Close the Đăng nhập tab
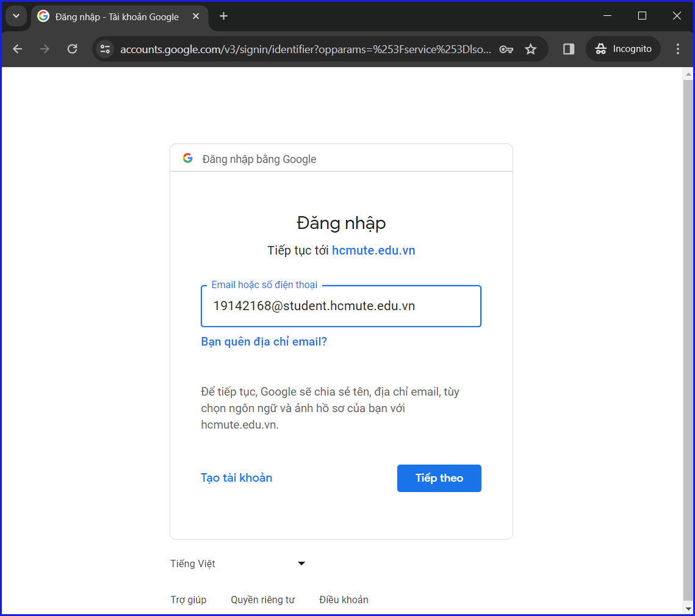695x616 pixels. (x=196, y=16)
